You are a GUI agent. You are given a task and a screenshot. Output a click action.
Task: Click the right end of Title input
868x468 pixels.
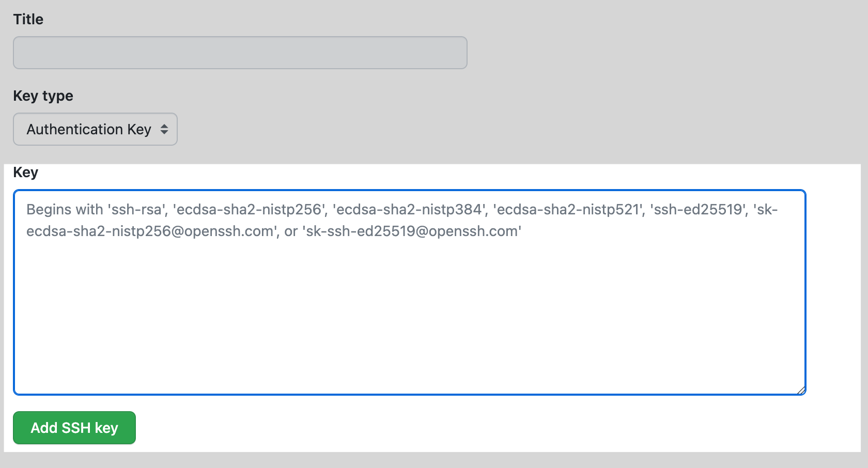click(455, 53)
